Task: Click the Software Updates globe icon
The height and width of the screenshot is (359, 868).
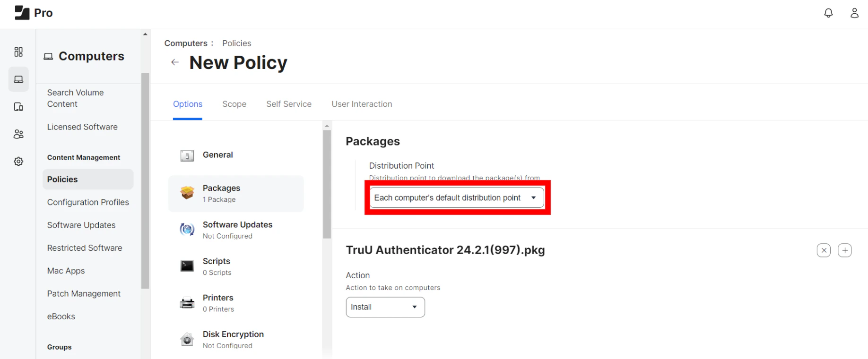Action: 187,230
